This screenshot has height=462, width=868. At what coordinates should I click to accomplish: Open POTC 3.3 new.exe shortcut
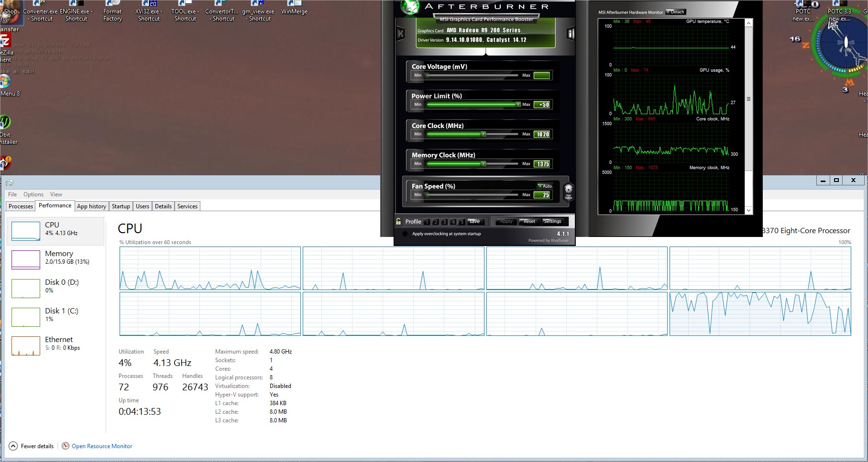pos(839,11)
